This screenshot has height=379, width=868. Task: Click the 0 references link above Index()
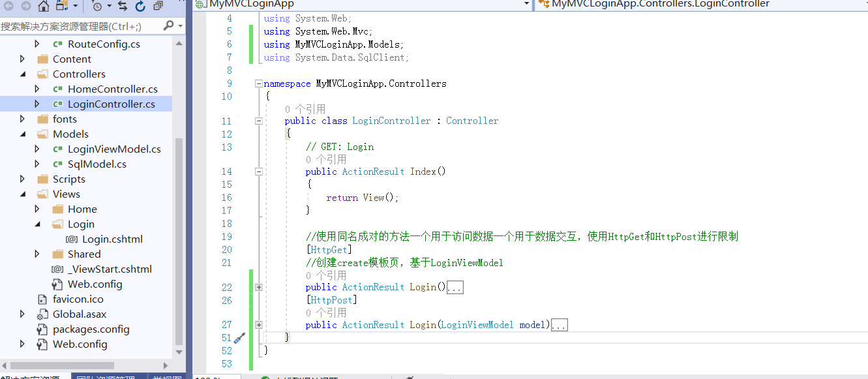click(318, 159)
